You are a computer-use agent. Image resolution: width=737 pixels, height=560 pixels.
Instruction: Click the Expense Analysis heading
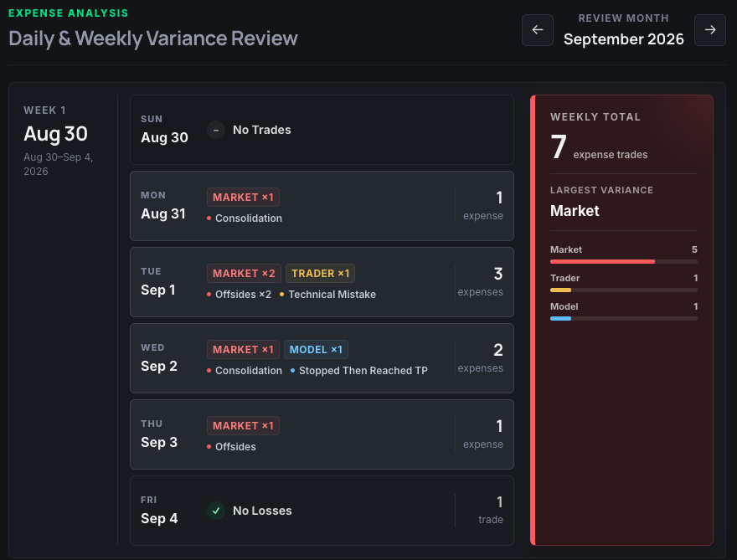point(68,13)
